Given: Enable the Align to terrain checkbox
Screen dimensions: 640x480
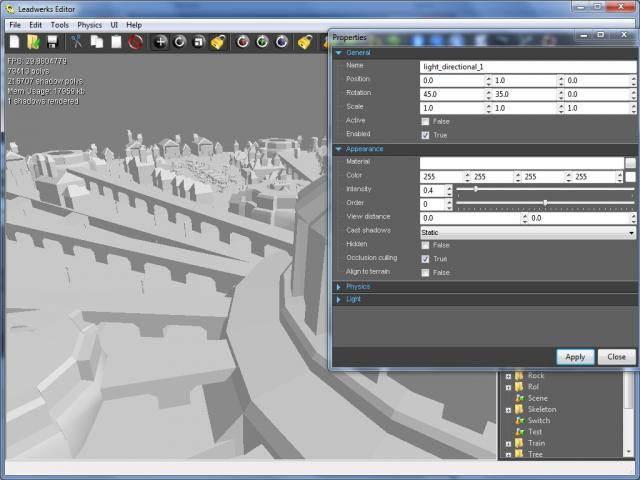Looking at the screenshot, I should 426,272.
